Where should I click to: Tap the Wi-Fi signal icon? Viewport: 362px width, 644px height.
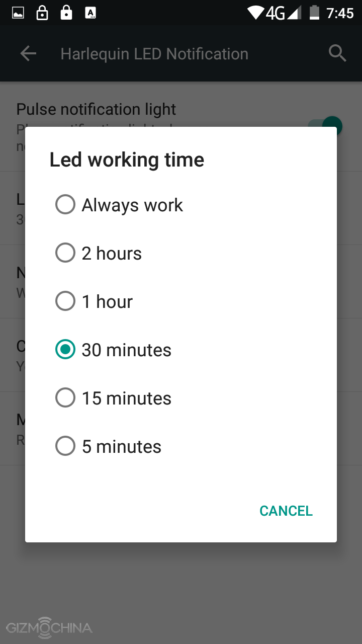pos(256,13)
